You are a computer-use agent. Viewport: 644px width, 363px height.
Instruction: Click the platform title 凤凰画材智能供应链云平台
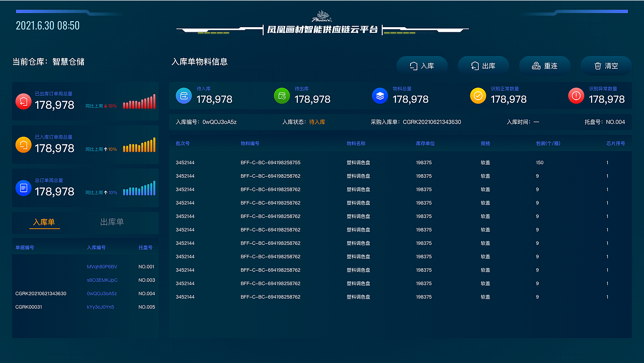(x=323, y=30)
